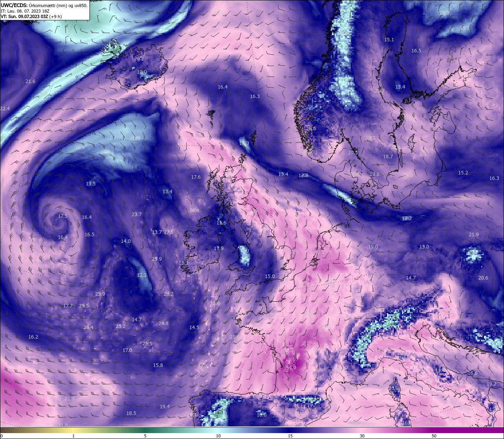The width and height of the screenshot is (504, 439).
Task: Click the 19.0 value on the map
Action: (x=373, y=247)
